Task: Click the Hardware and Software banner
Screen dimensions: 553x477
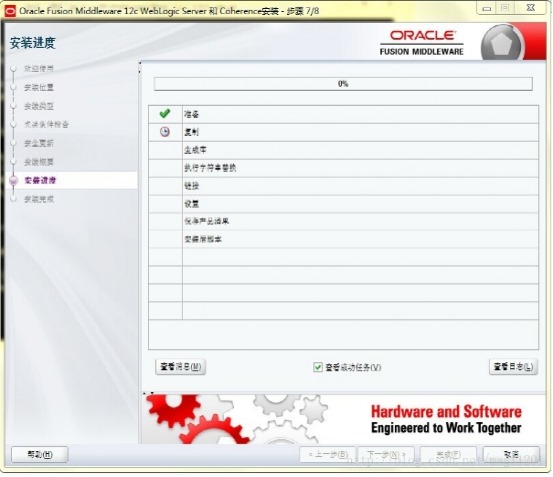Action: (x=343, y=419)
